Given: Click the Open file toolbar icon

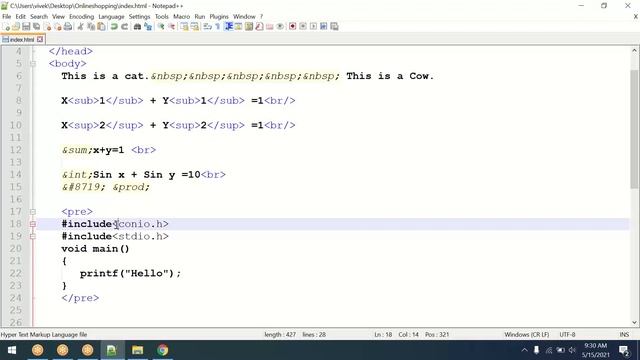Looking at the screenshot, I should click(x=16, y=27).
